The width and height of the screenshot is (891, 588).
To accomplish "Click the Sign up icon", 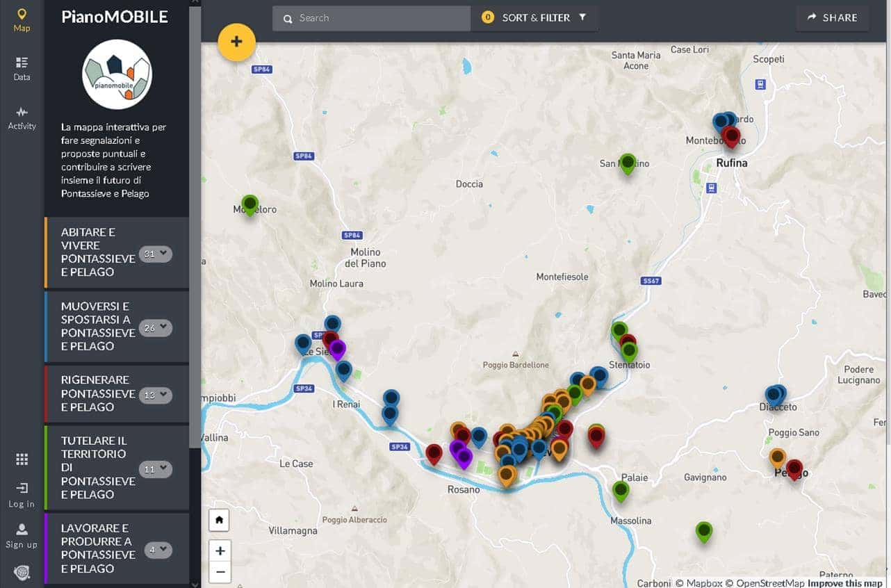I will click(22, 536).
